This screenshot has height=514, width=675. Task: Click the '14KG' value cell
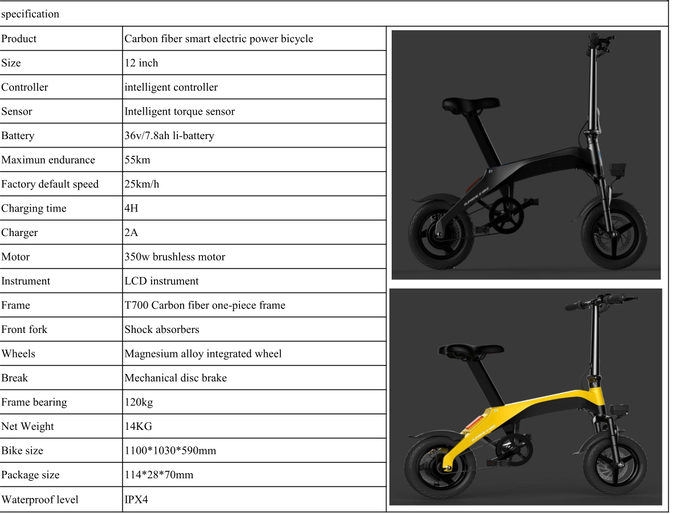coord(254,426)
